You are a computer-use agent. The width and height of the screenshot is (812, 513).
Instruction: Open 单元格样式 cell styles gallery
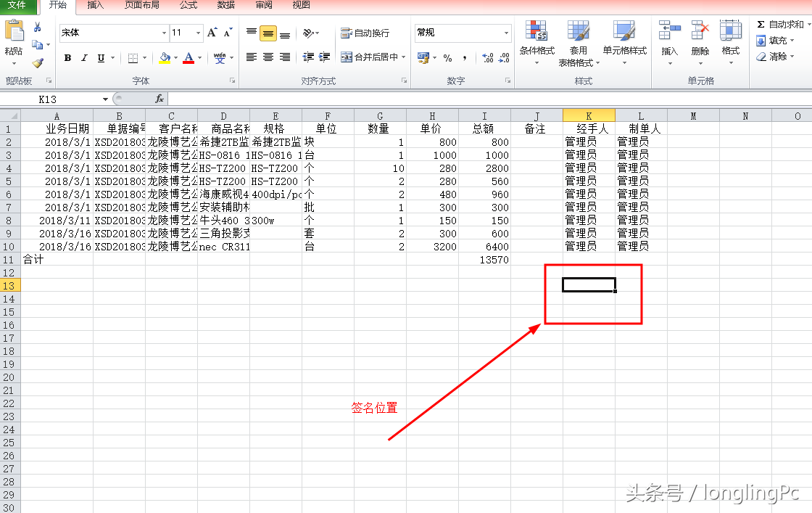[x=624, y=43]
